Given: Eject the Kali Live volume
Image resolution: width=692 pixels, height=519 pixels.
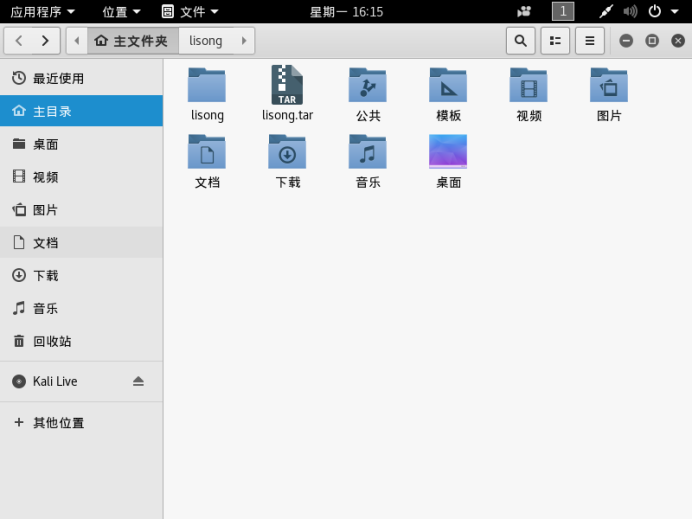Looking at the screenshot, I should 138,381.
